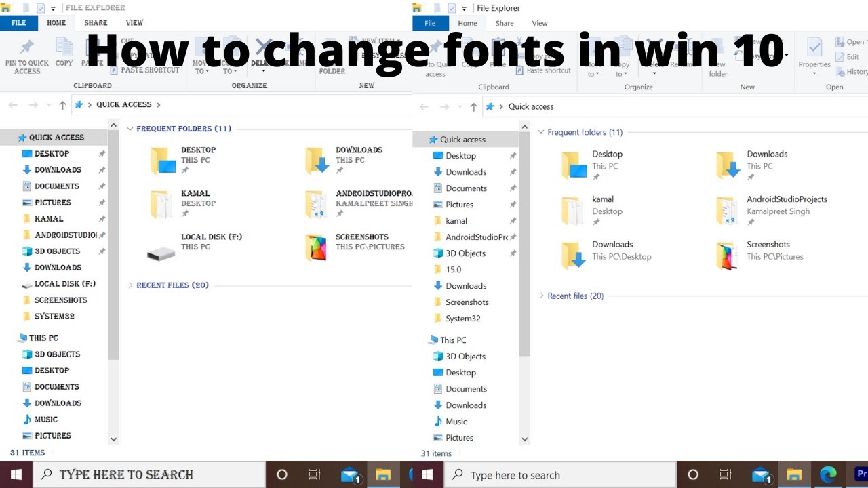The height and width of the screenshot is (488, 868).
Task: Go up one level in left File Explorer
Action: (x=63, y=105)
